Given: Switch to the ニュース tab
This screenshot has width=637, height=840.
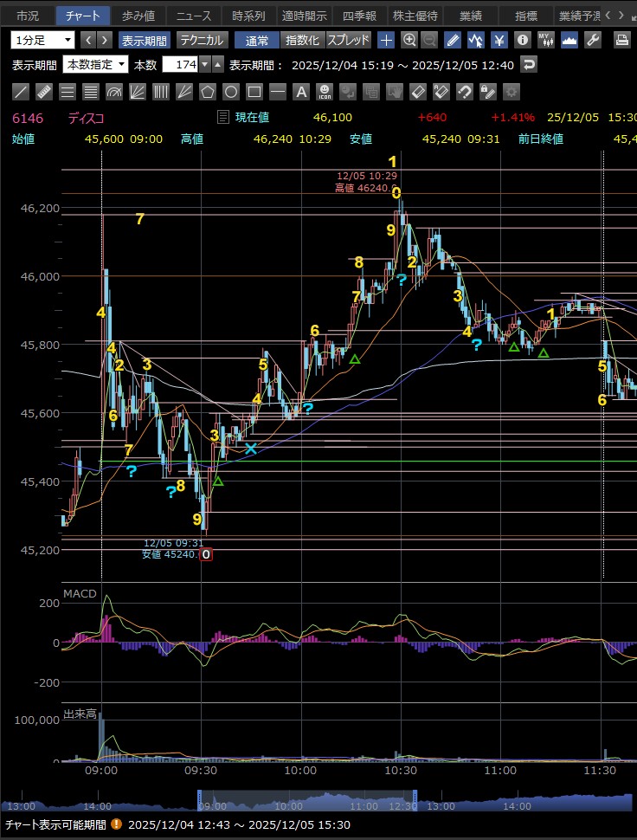Looking at the screenshot, I should coord(193,16).
